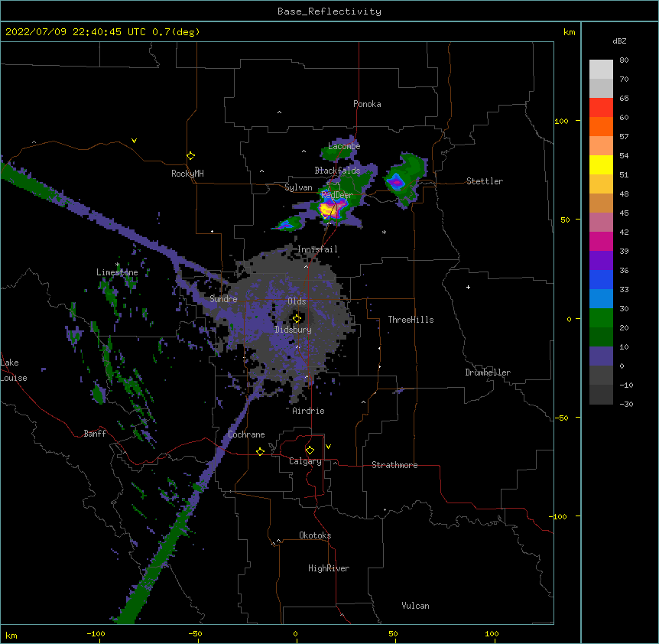
Task: Select the red 65-60 dBZ legend swatch
Action: tap(601, 108)
